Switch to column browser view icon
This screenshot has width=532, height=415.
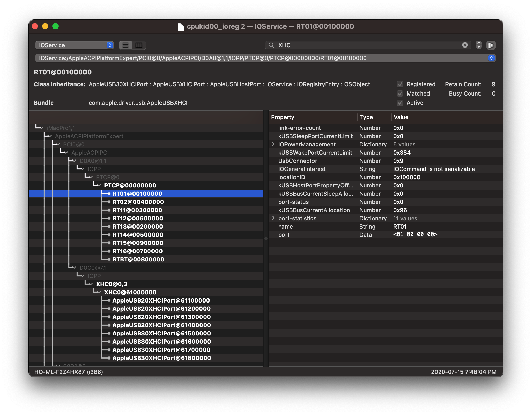[139, 45]
